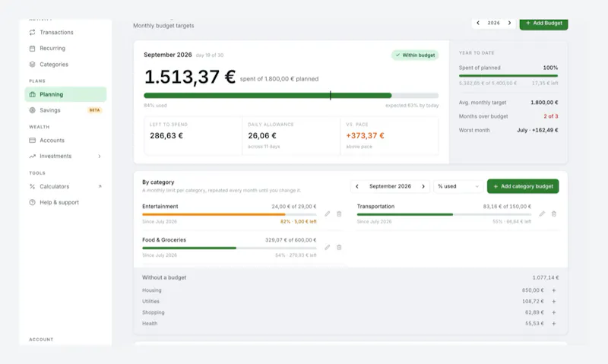This screenshot has height=364, width=608.
Task: Open Calculators external link arrow
Action: (x=100, y=186)
